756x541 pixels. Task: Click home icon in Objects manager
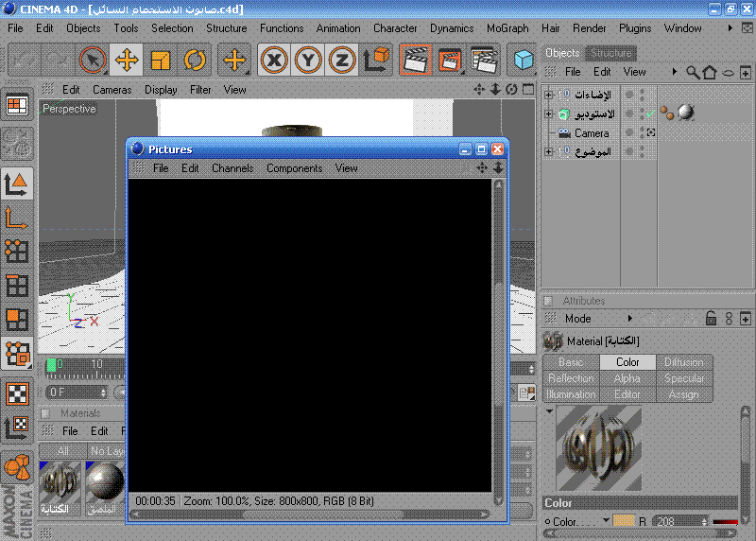[x=710, y=73]
